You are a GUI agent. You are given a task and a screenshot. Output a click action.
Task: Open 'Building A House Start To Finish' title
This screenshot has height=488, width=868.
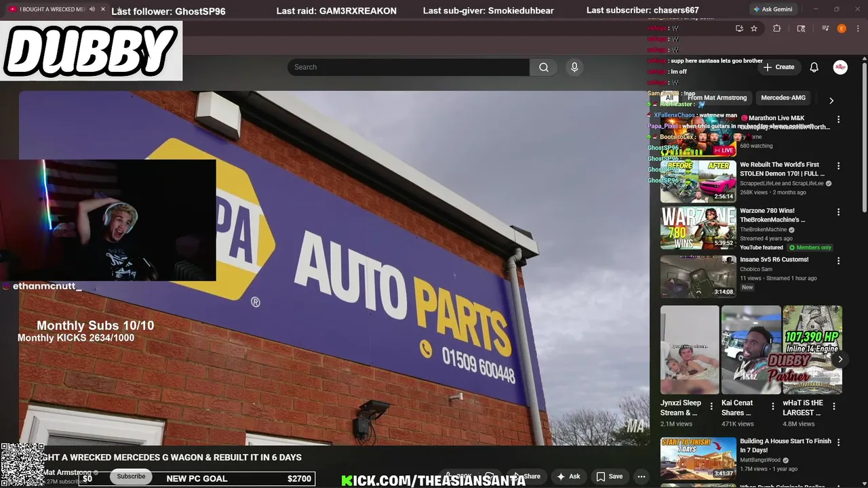(785, 445)
